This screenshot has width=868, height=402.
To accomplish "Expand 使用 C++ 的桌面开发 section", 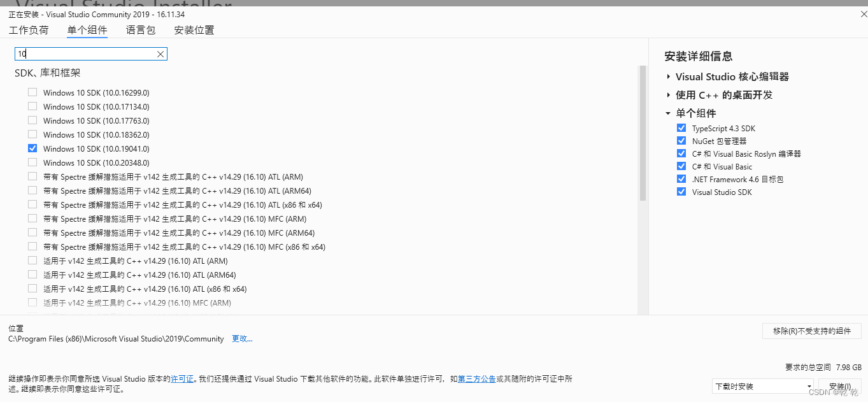I will pos(668,95).
